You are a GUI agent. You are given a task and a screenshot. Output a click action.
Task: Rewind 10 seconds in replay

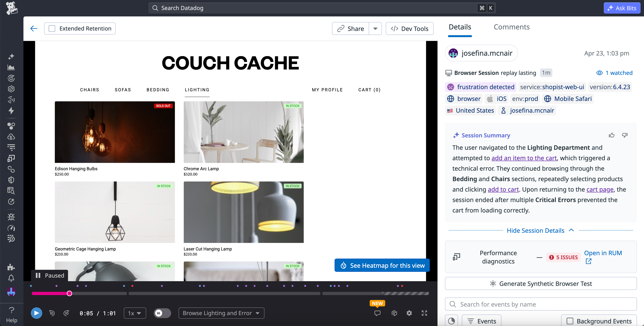pyautogui.click(x=52, y=313)
